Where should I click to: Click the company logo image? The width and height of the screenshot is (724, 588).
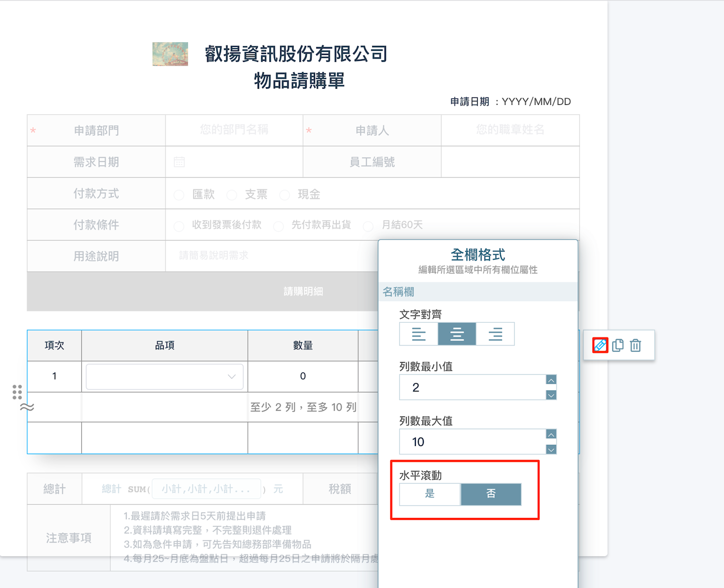[x=170, y=54]
